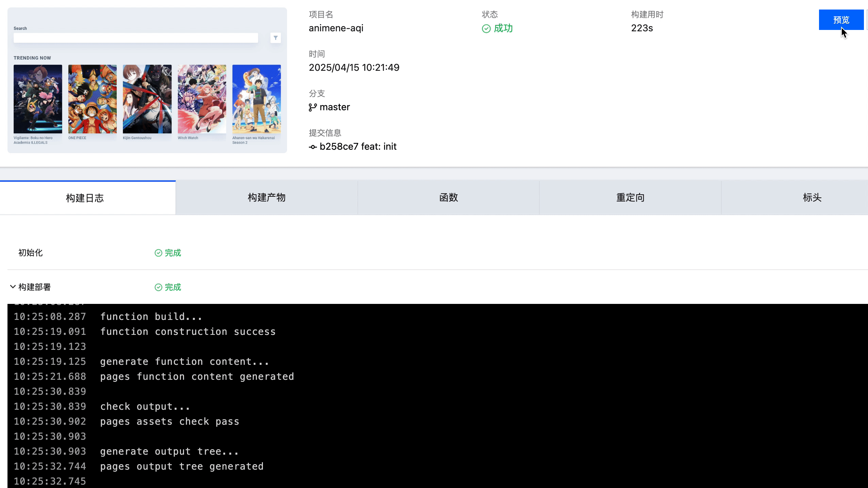
Task: Click log line 'generate function content...'
Action: click(185, 362)
